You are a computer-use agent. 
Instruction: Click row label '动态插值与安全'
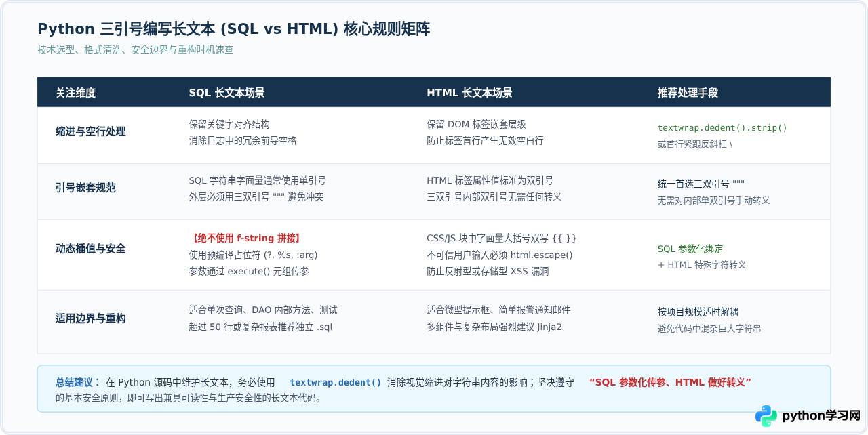[x=91, y=249]
